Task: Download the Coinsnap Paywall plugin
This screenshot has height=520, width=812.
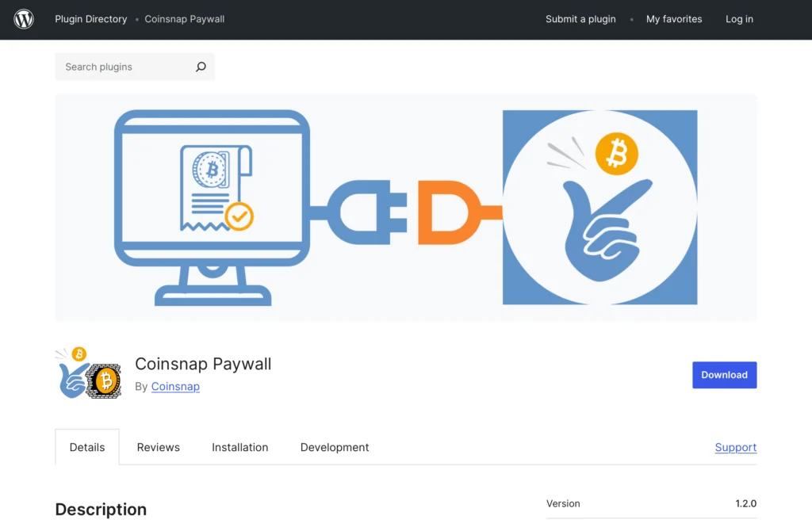Action: point(724,375)
